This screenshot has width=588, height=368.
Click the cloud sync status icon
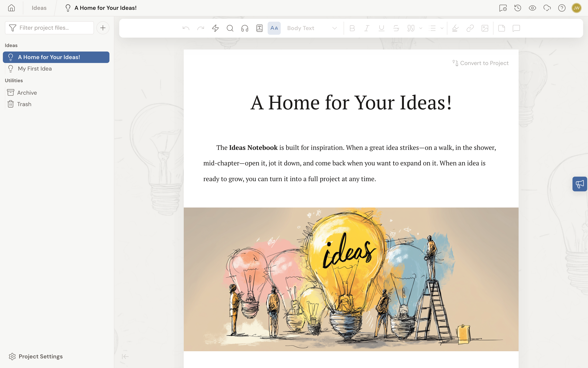tap(547, 8)
